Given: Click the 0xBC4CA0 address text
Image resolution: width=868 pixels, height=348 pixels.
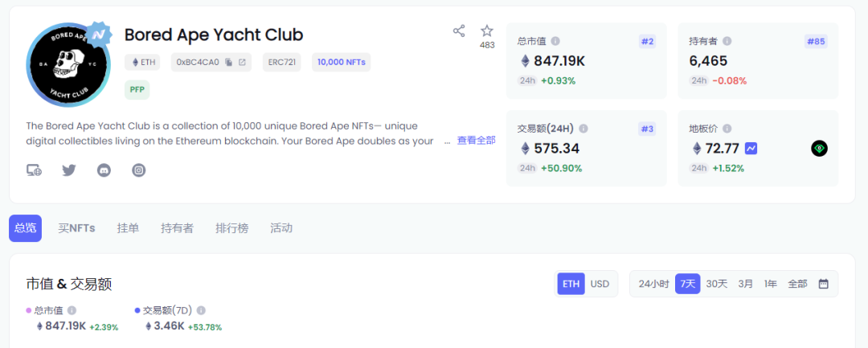Looking at the screenshot, I should (x=199, y=63).
